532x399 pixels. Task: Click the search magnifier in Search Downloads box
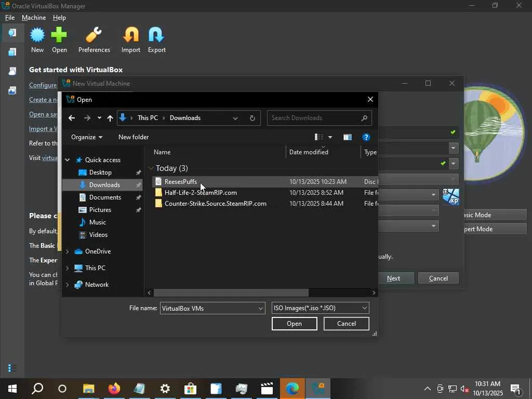(364, 118)
